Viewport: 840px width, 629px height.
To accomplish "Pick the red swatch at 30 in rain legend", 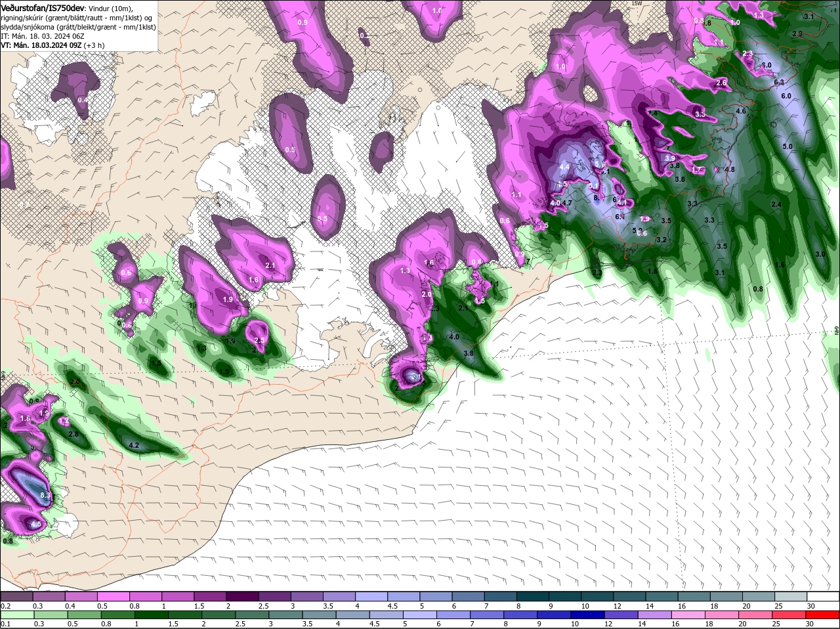I will click(x=824, y=615).
